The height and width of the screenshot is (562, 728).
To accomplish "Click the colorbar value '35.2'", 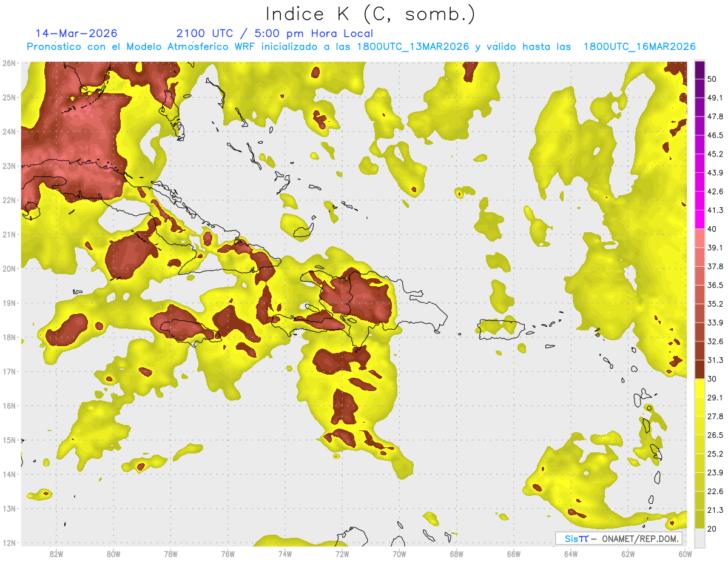I will point(715,304).
